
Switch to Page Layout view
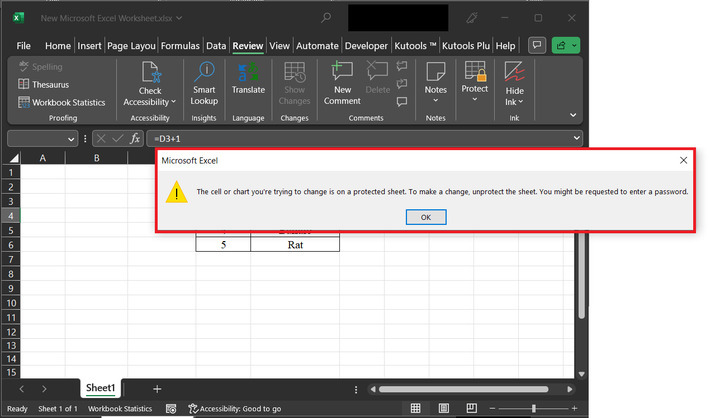tap(444, 408)
